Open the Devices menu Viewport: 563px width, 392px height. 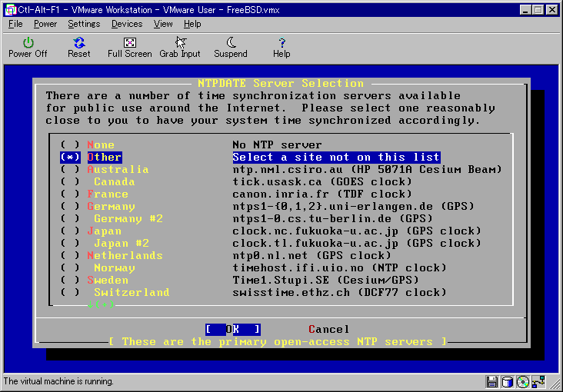pos(127,24)
